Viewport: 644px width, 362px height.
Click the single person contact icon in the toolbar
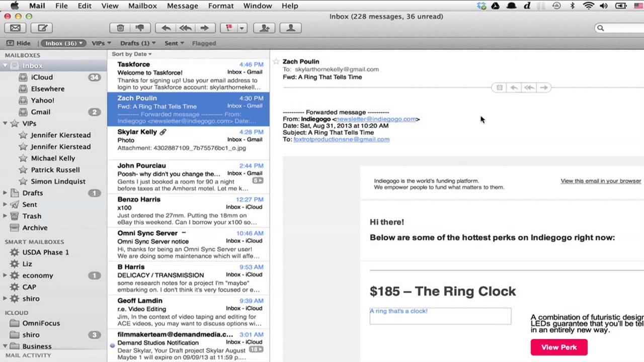pyautogui.click(x=290, y=28)
